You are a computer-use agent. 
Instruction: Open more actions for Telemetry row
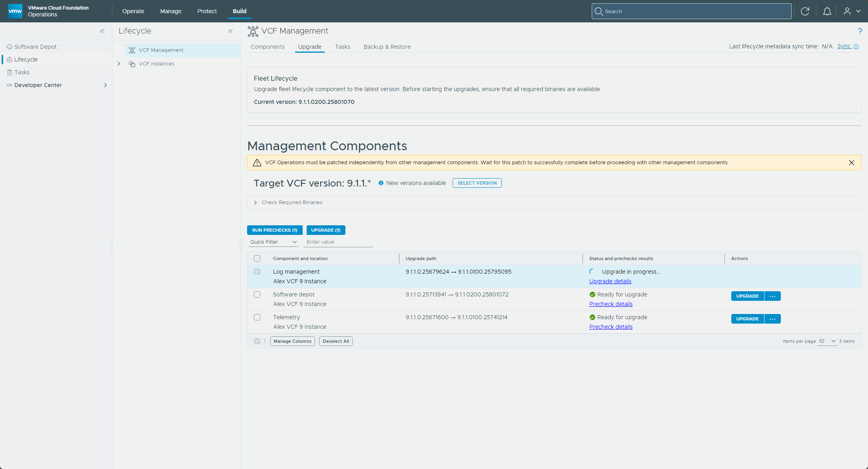click(772, 319)
